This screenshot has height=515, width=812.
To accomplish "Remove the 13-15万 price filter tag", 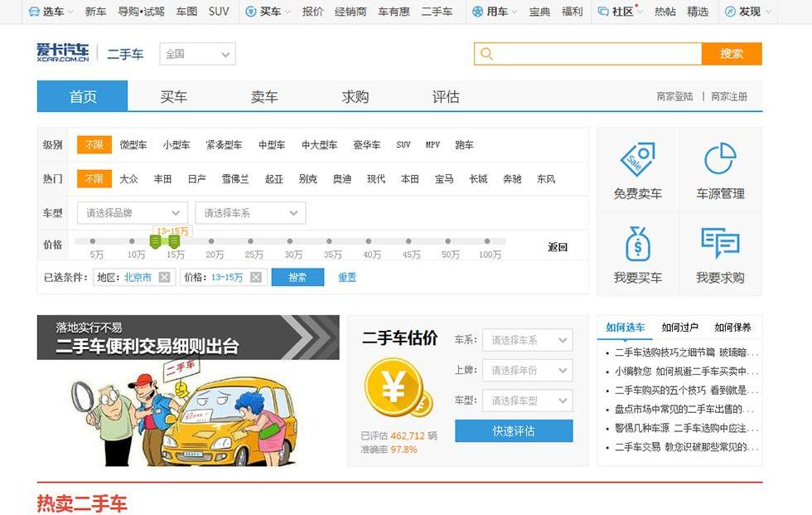I will 256,278.
